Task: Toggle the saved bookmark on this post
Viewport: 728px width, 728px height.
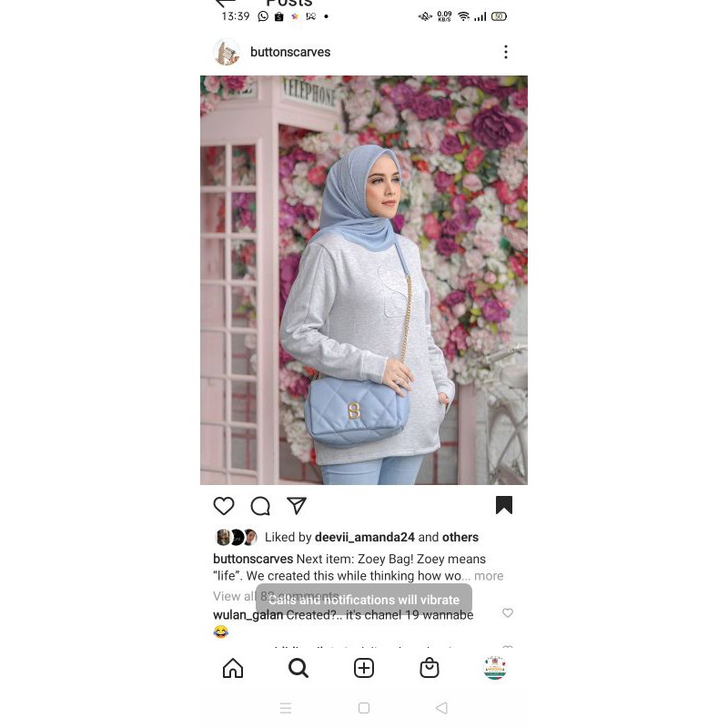Action: pyautogui.click(x=504, y=505)
